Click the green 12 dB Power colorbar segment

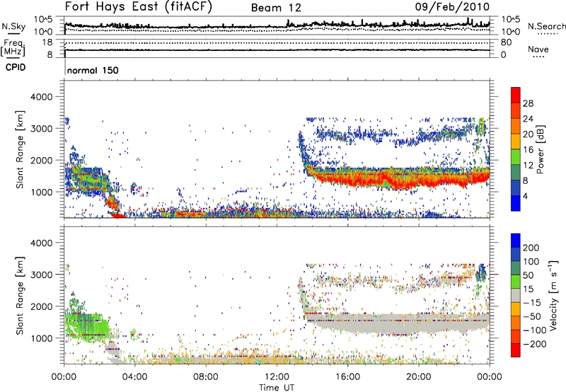pyautogui.click(x=516, y=157)
